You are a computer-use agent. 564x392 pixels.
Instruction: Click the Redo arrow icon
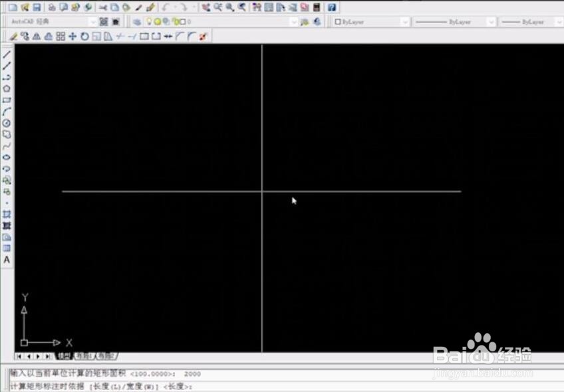(184, 7)
